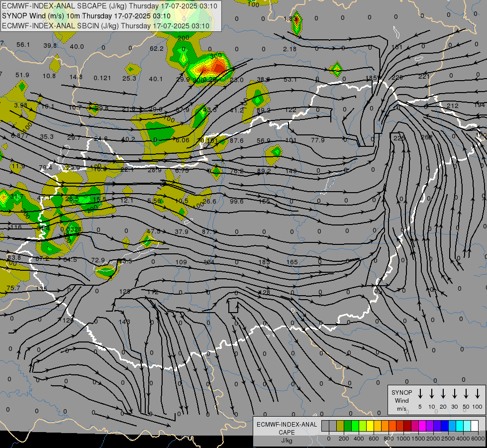
Task: Click the 100 m/s wind arrow in legend
Action: [x=478, y=394]
